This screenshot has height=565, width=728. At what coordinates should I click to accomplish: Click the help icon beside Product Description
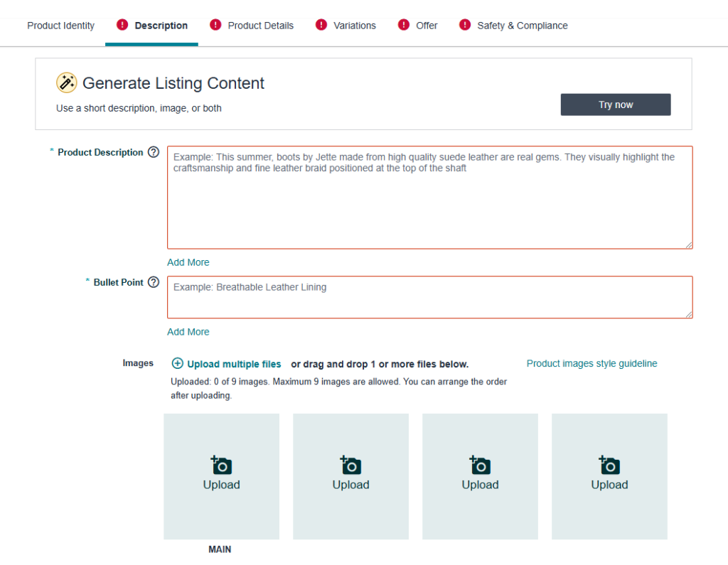[x=154, y=152]
